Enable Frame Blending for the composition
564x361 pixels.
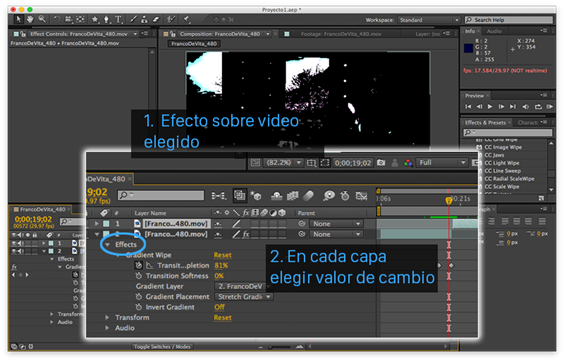pyautogui.click(x=292, y=196)
